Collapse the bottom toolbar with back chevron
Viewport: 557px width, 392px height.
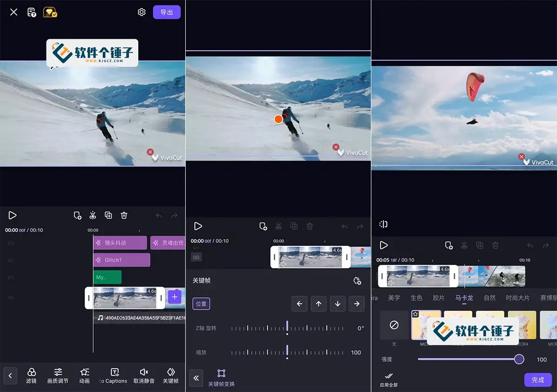point(9,376)
